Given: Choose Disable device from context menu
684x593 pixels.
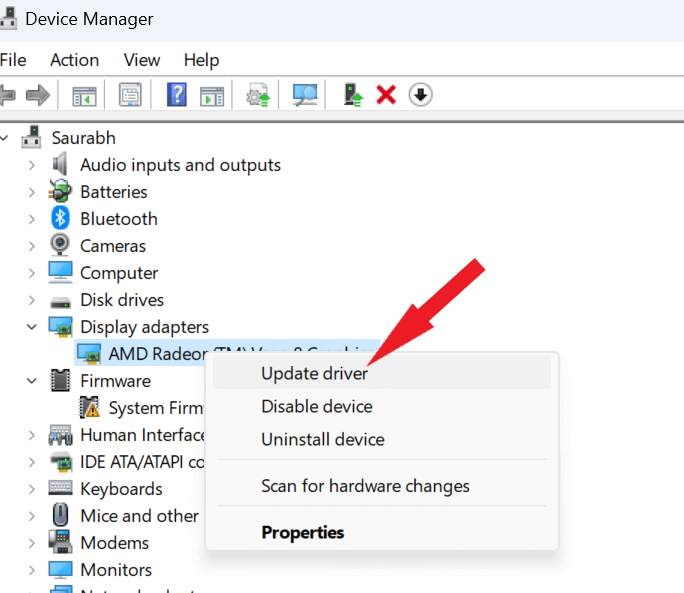Looking at the screenshot, I should pyautogui.click(x=382, y=406).
